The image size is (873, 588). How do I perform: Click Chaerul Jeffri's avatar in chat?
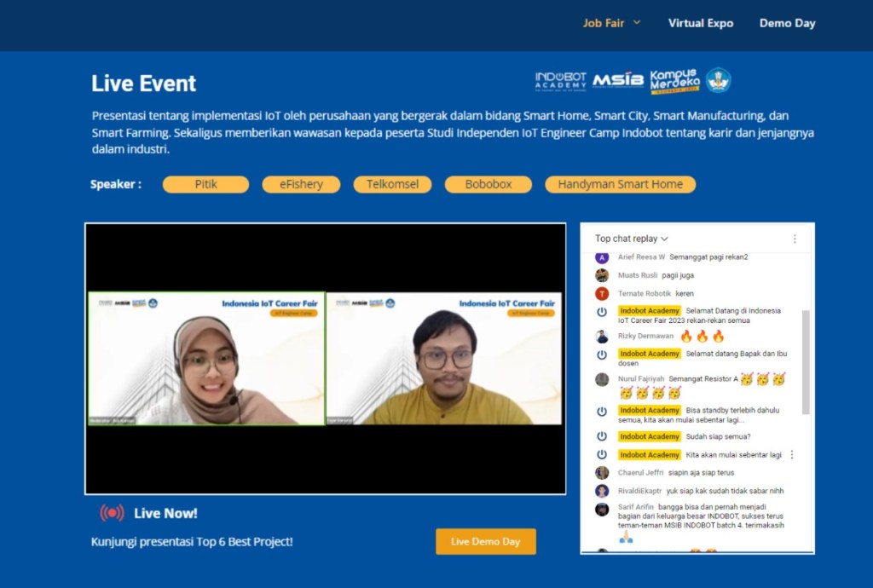[x=601, y=472]
